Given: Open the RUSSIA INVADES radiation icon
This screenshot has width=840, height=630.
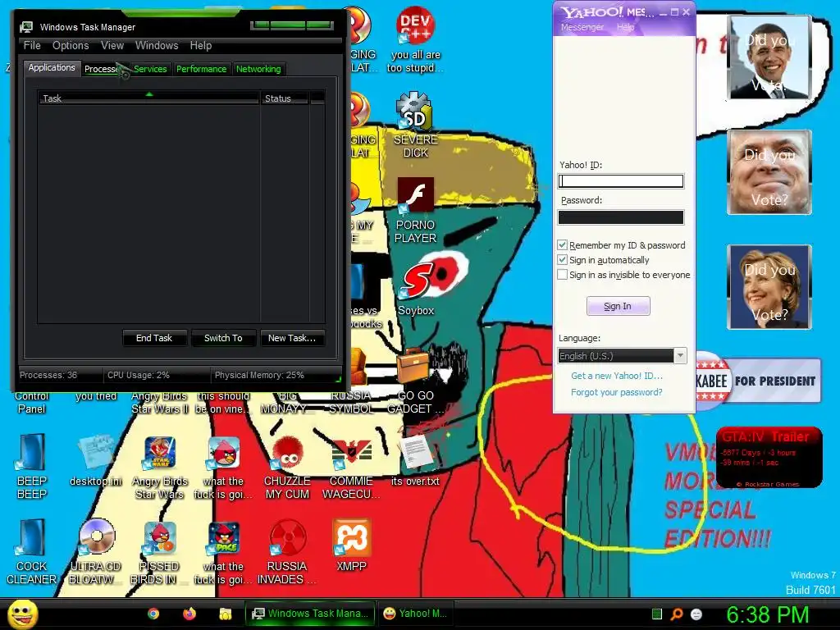Looking at the screenshot, I should pos(287,537).
